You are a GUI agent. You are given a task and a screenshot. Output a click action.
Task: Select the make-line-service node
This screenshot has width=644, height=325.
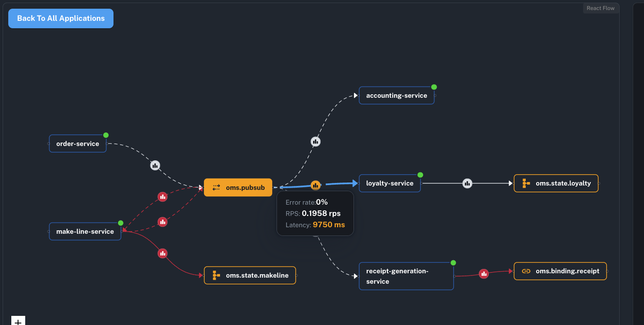tap(85, 232)
